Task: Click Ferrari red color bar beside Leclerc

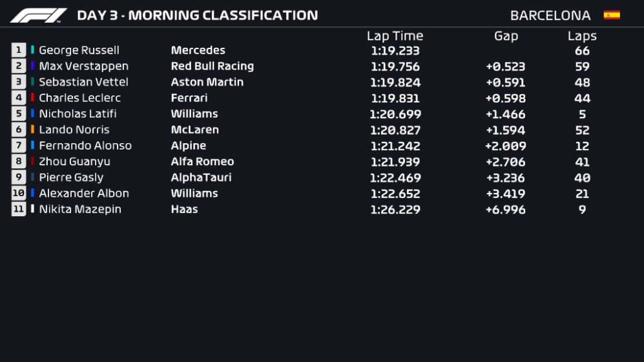Action: (x=32, y=98)
